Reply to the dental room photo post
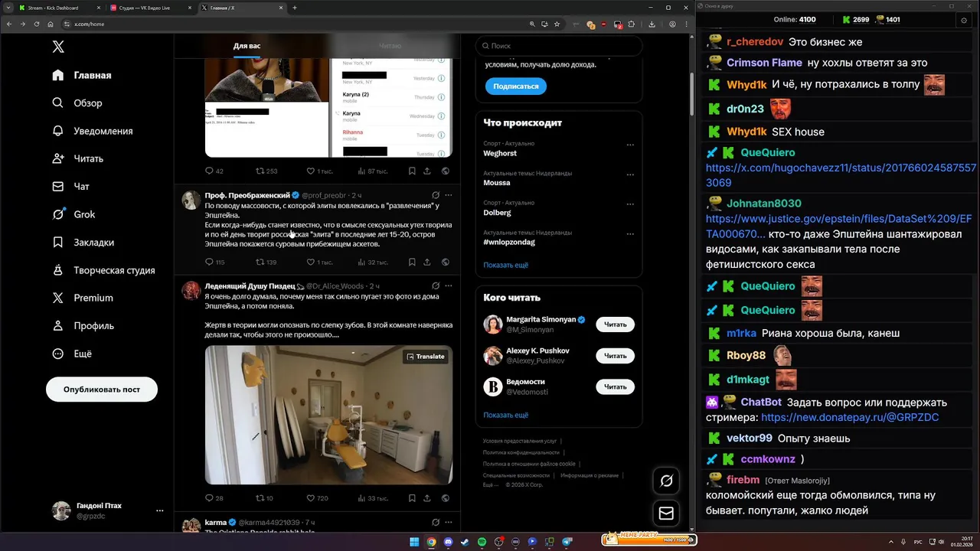 pyautogui.click(x=209, y=498)
